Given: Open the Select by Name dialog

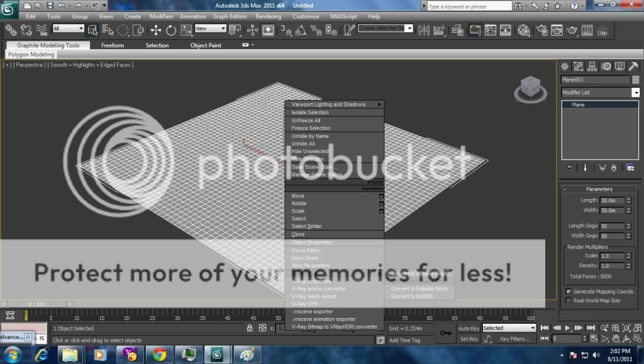Looking at the screenshot, I should point(108,30).
